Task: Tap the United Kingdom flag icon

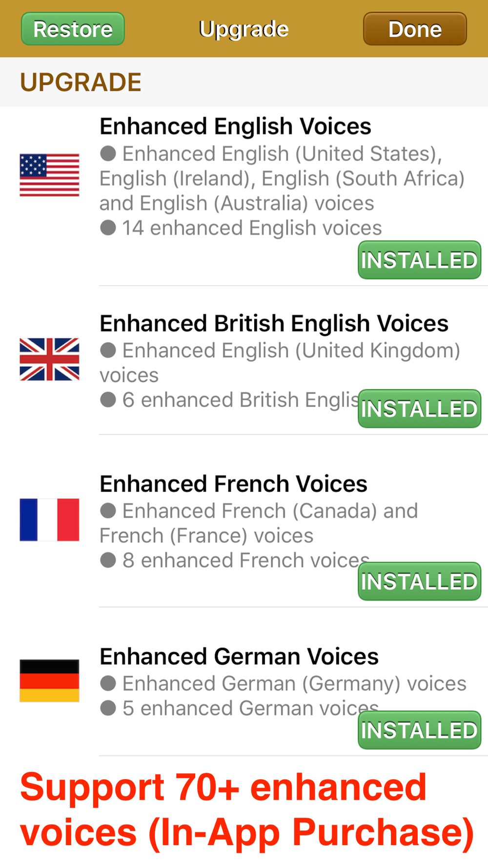Action: click(49, 359)
